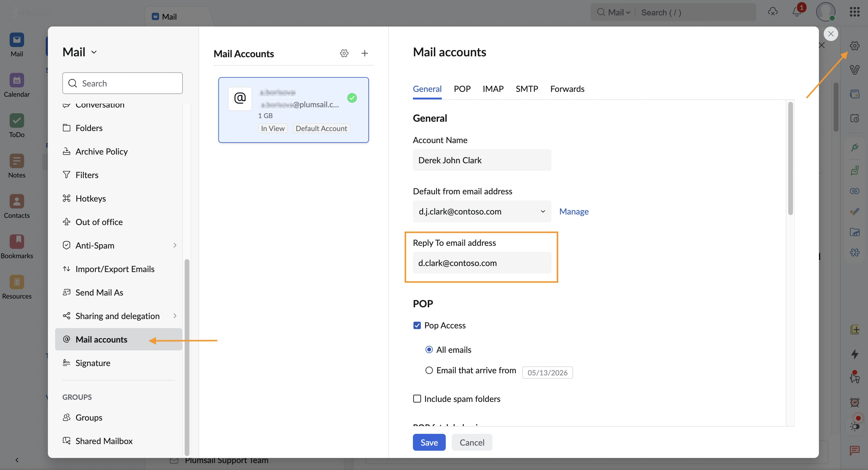
Task: Expand Sharing and delegation chevron
Action: pos(175,316)
